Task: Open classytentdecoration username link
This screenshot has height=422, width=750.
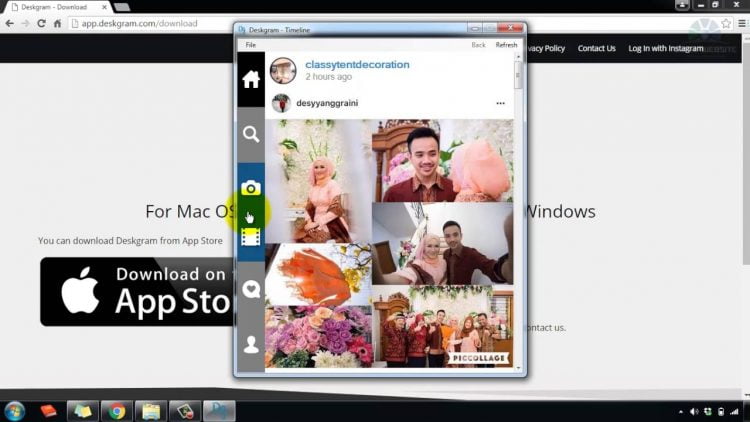Action: (x=357, y=65)
